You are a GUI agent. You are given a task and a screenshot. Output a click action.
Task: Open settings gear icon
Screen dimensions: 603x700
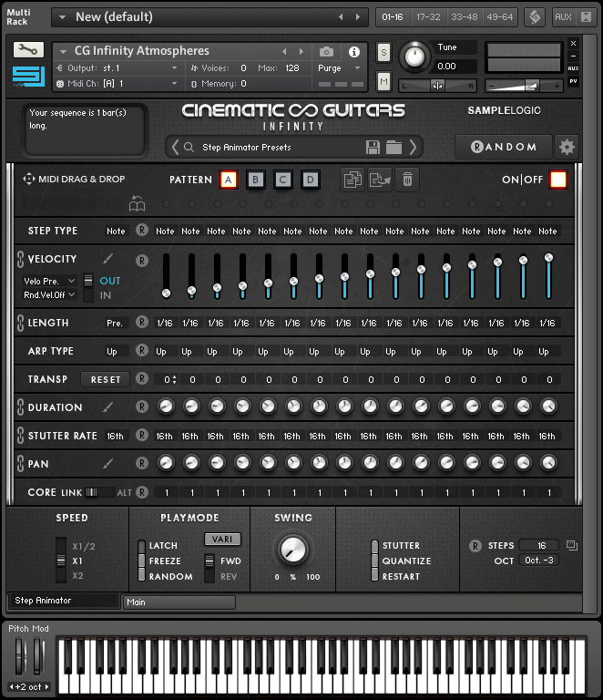click(567, 147)
